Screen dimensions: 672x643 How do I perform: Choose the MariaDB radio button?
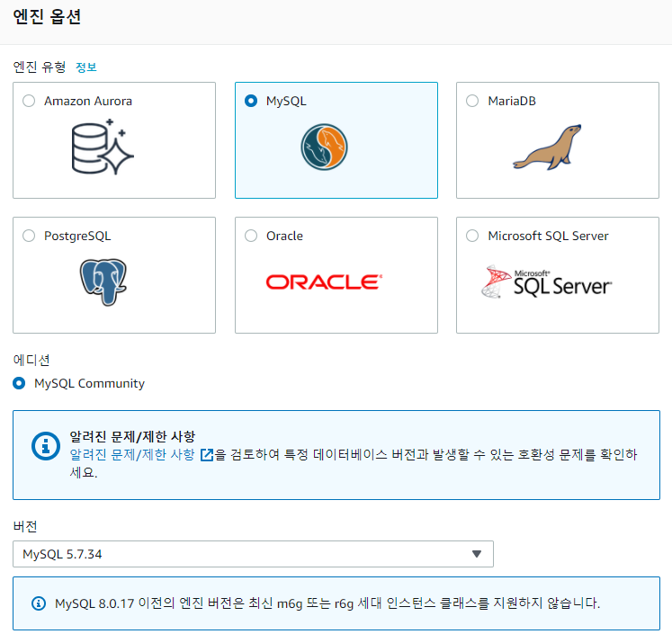click(x=472, y=101)
